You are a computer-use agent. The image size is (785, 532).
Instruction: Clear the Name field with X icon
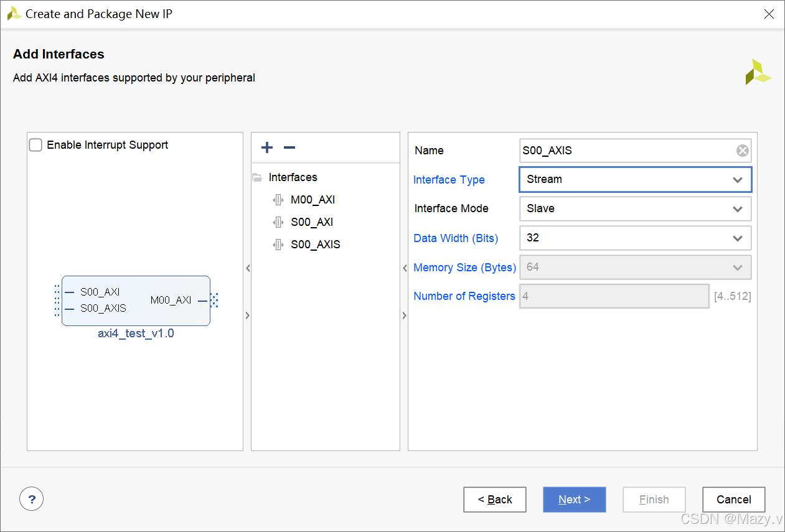[742, 151]
